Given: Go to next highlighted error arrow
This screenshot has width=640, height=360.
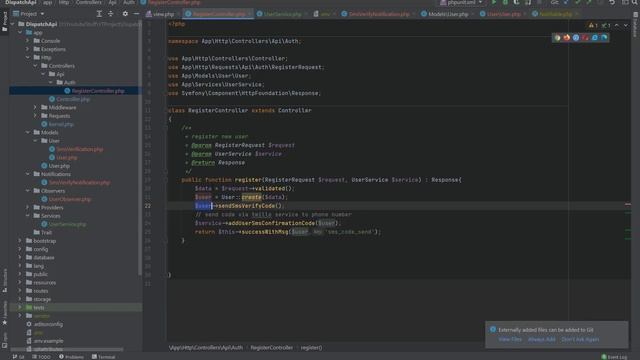Looking at the screenshot, I should click(626, 25).
